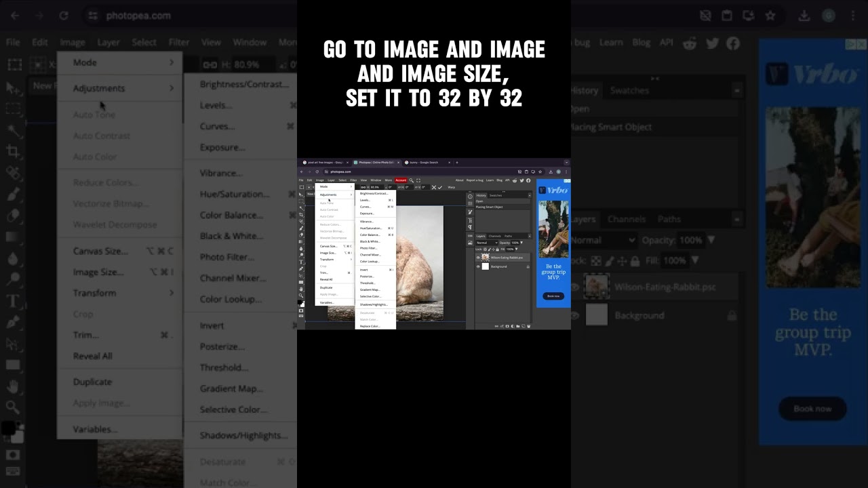Click the Warp button in the small inset
The height and width of the screenshot is (488, 868).
tap(451, 187)
